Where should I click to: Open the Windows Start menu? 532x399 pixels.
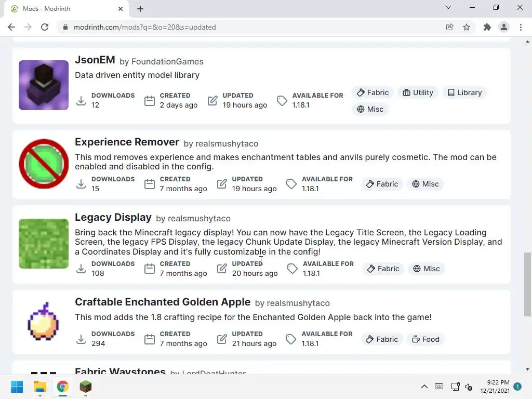[17, 387]
